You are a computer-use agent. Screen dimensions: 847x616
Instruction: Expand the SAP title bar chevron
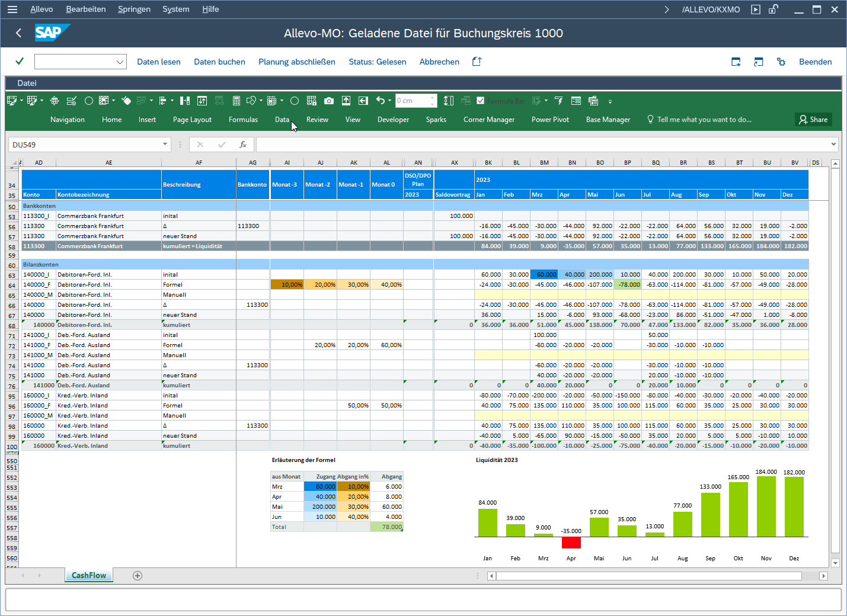pyautogui.click(x=667, y=9)
